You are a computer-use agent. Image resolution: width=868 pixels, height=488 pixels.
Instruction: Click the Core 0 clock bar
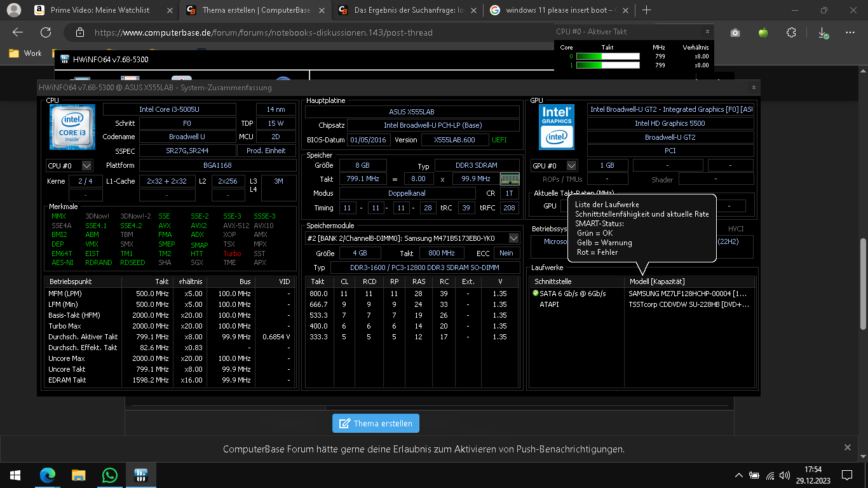pos(607,57)
